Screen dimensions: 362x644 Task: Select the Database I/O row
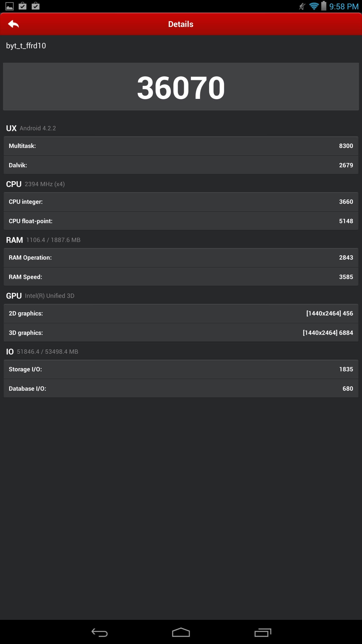click(x=181, y=389)
